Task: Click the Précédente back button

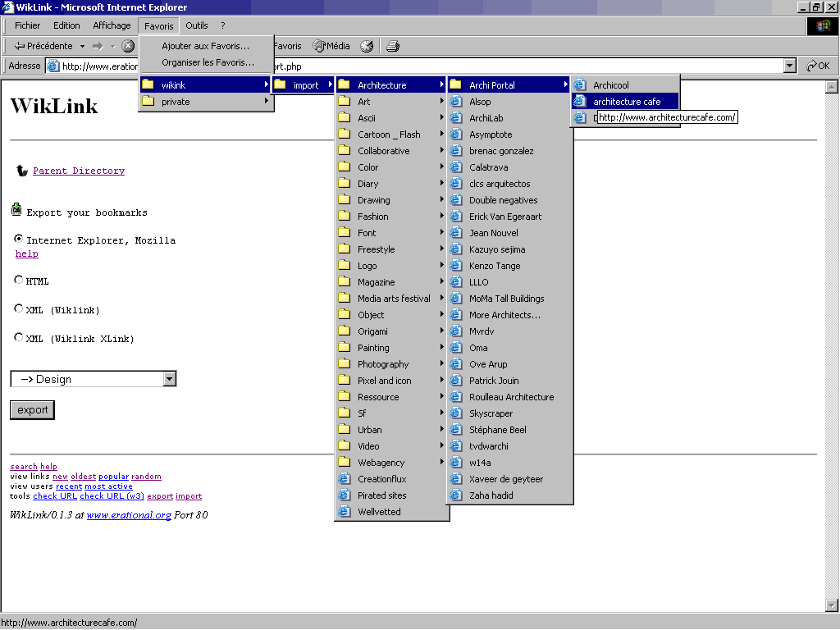Action: pyautogui.click(x=43, y=46)
